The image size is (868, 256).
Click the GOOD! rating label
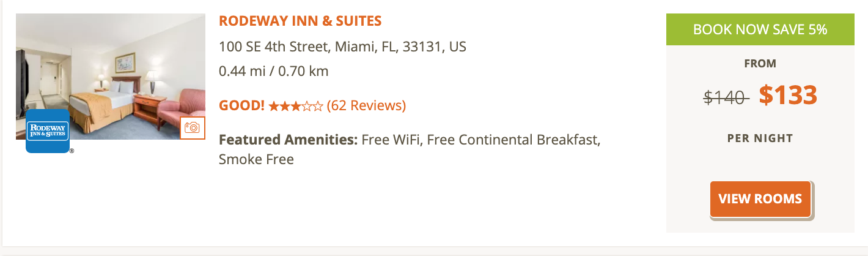[242, 106]
